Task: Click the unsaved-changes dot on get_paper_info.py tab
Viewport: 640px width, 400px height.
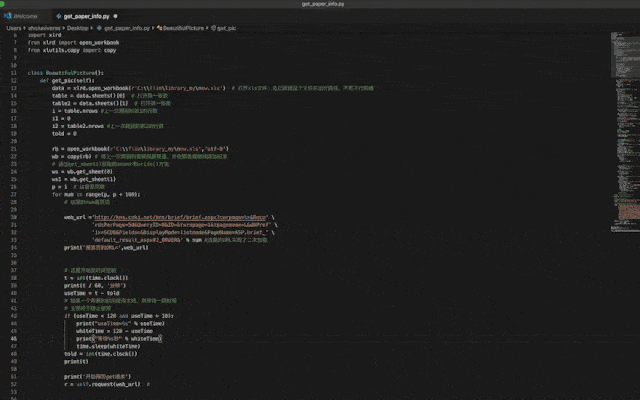Action: 115,16
